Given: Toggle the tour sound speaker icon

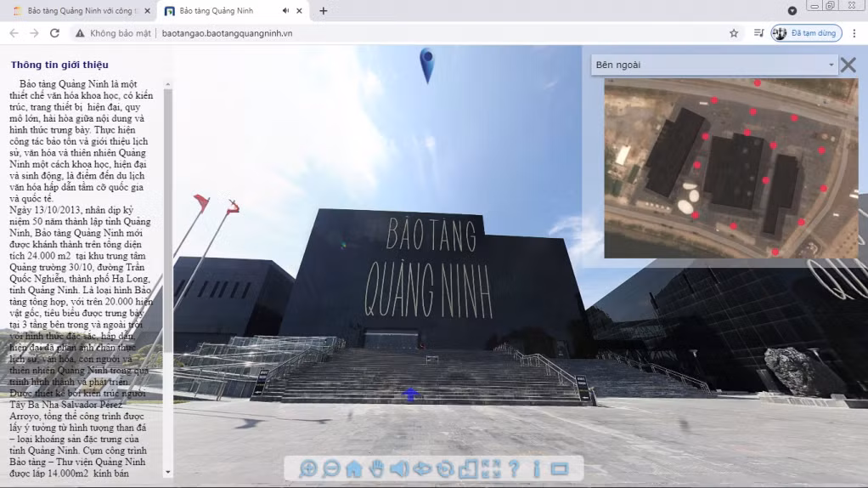Looking at the screenshot, I should point(399,469).
